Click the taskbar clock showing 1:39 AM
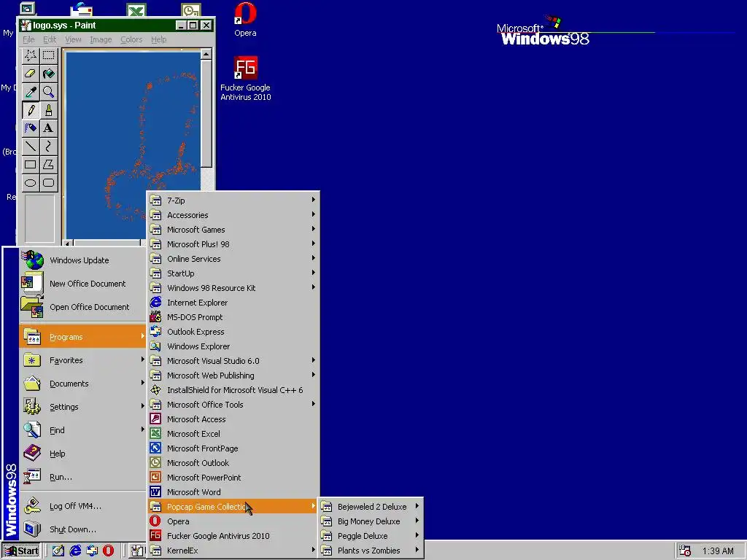 [718, 551]
